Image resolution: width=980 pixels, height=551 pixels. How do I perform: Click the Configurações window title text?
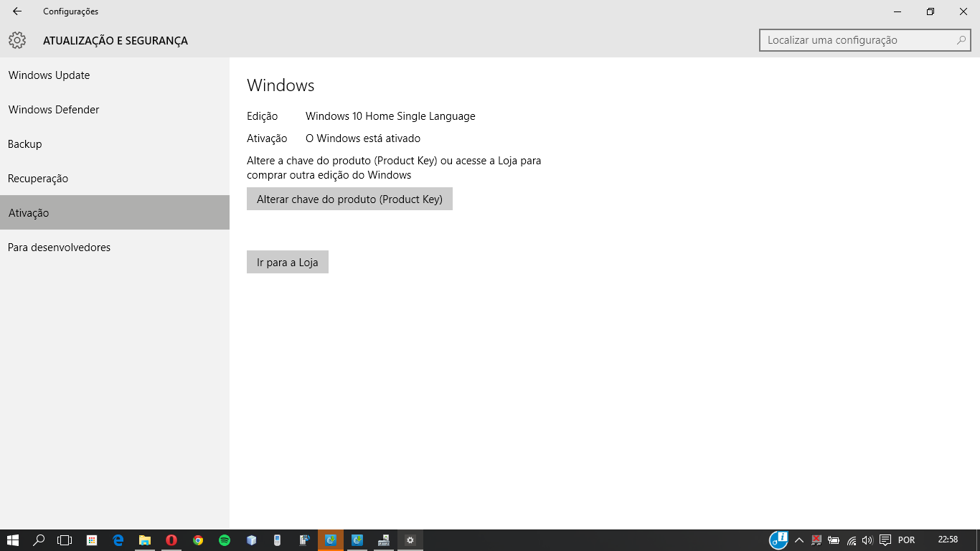(70, 11)
